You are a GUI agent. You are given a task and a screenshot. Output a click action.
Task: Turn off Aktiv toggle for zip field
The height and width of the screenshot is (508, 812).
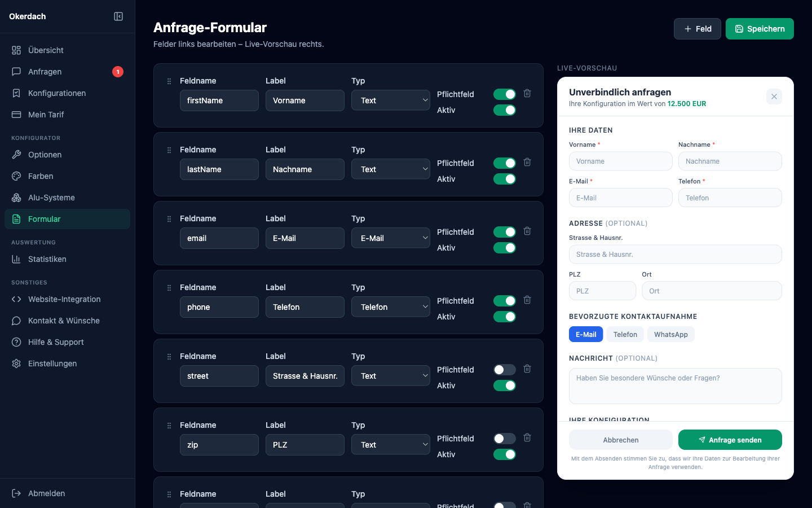[504, 454]
